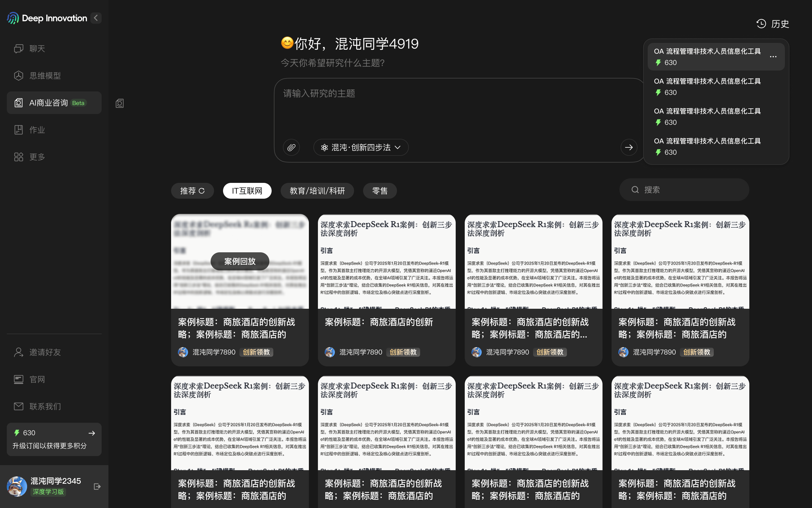
Task: Focus the 搜索 search field
Action: (x=684, y=190)
